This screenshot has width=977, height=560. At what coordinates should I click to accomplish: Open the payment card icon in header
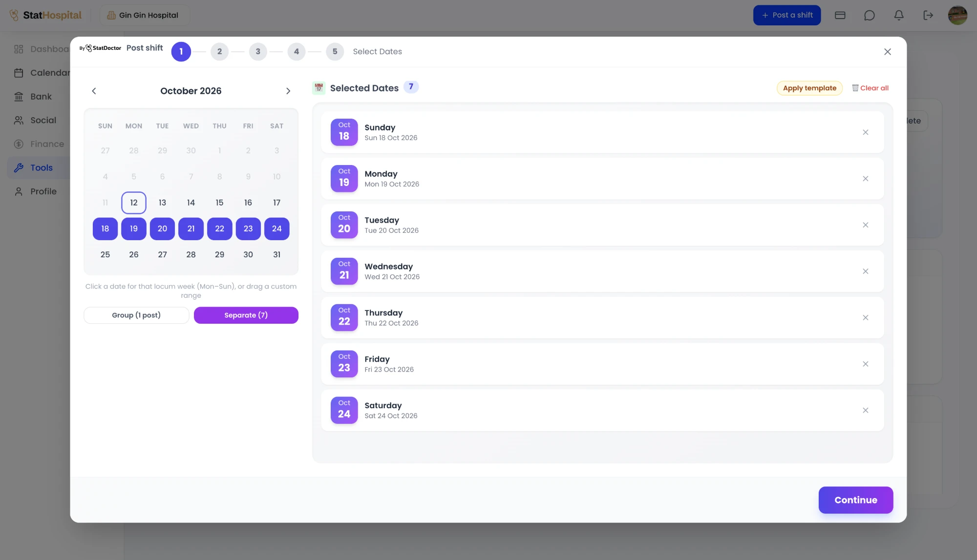[840, 15]
